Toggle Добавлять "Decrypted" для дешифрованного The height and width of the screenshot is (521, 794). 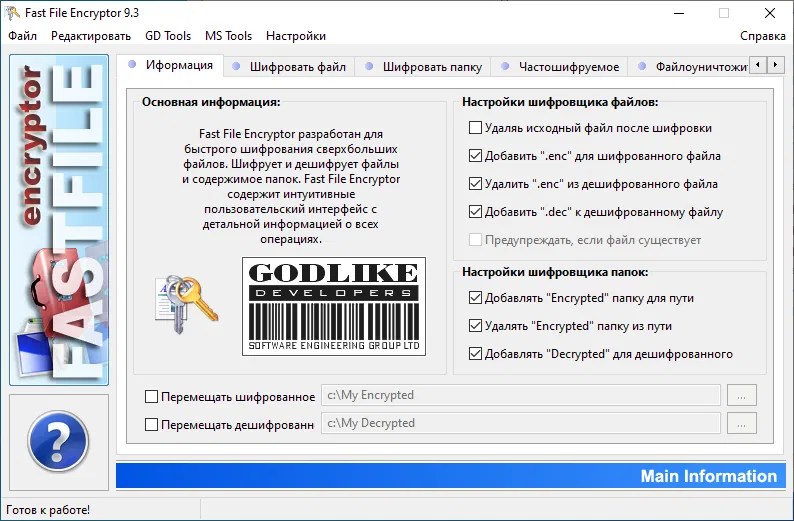475,353
